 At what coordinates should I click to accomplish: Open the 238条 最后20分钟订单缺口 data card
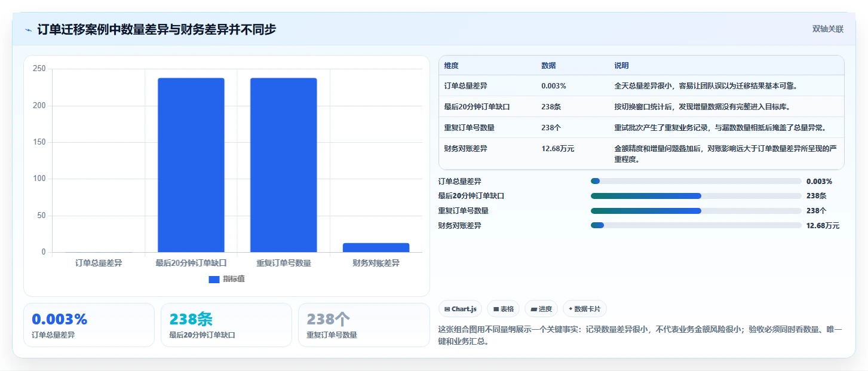tap(226, 325)
